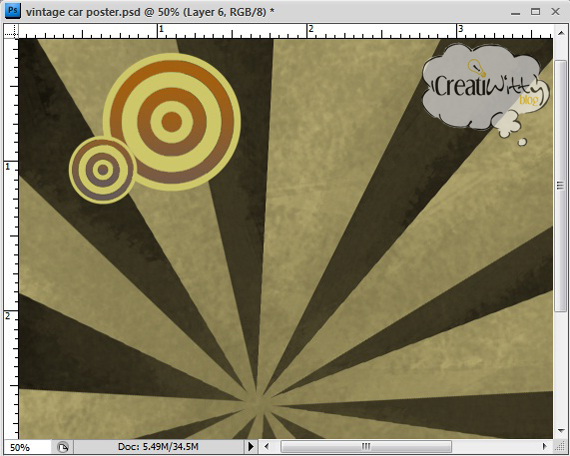Click the Photoshop Ps icon in title bar

(12, 11)
